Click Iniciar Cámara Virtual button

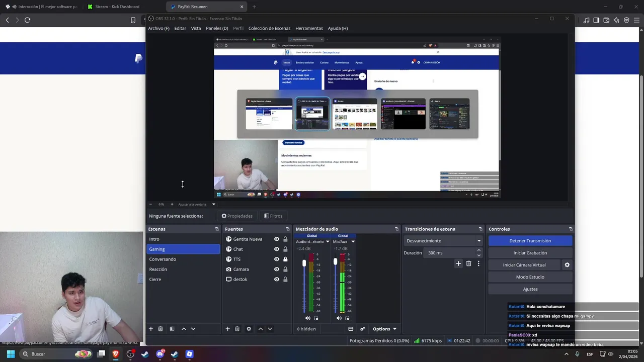click(x=524, y=265)
